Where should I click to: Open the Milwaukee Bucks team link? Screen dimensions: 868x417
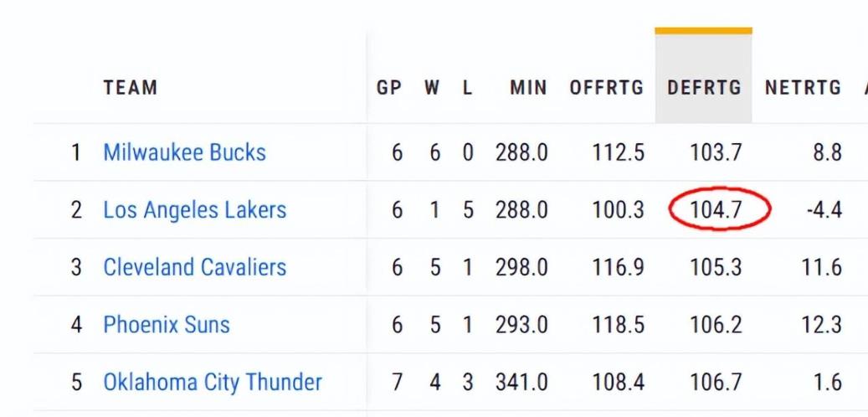[x=184, y=152]
